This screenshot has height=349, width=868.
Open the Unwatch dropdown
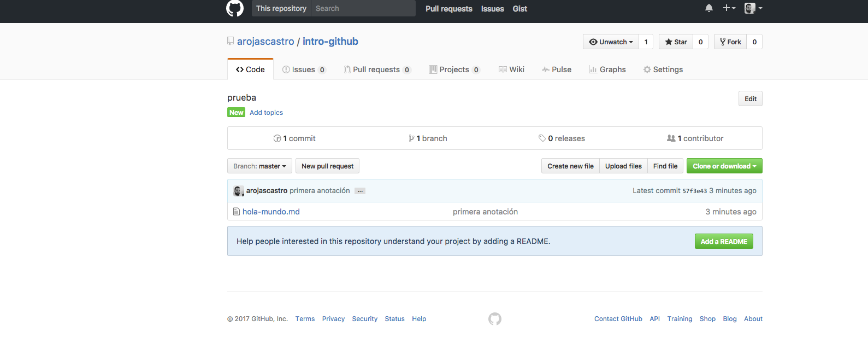coord(611,42)
